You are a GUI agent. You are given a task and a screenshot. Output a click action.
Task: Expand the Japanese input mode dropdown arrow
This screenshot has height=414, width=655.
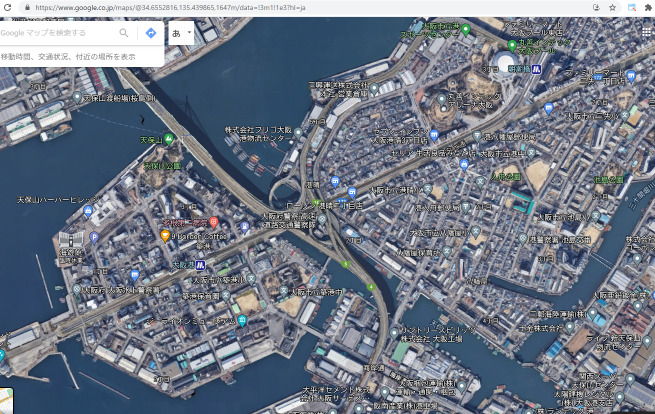(x=190, y=33)
